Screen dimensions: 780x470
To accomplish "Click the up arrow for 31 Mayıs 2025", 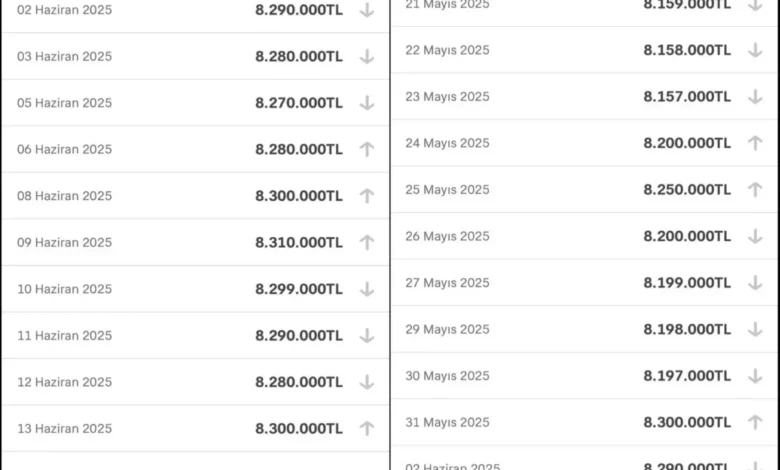I will pos(755,422).
